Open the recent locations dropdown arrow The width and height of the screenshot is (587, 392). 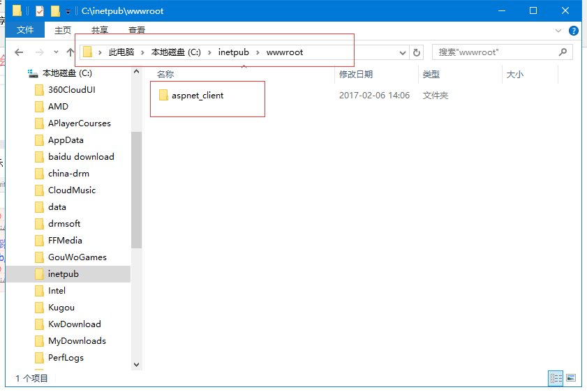pyautogui.click(x=56, y=52)
